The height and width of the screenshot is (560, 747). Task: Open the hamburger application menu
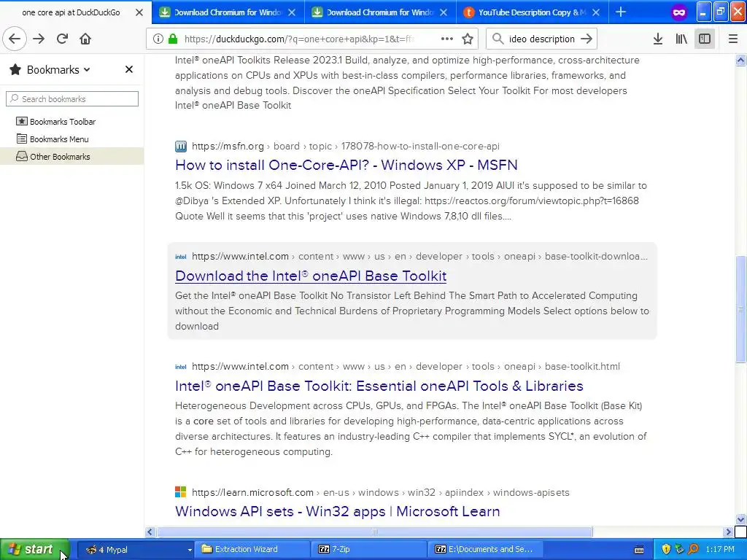(x=733, y=39)
